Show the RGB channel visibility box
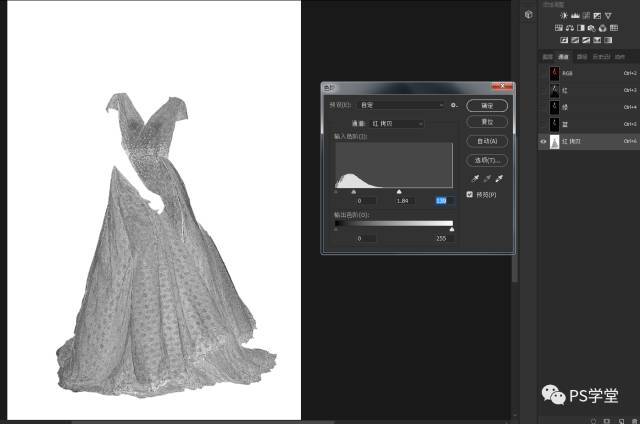This screenshot has height=424, width=640. pos(543,73)
